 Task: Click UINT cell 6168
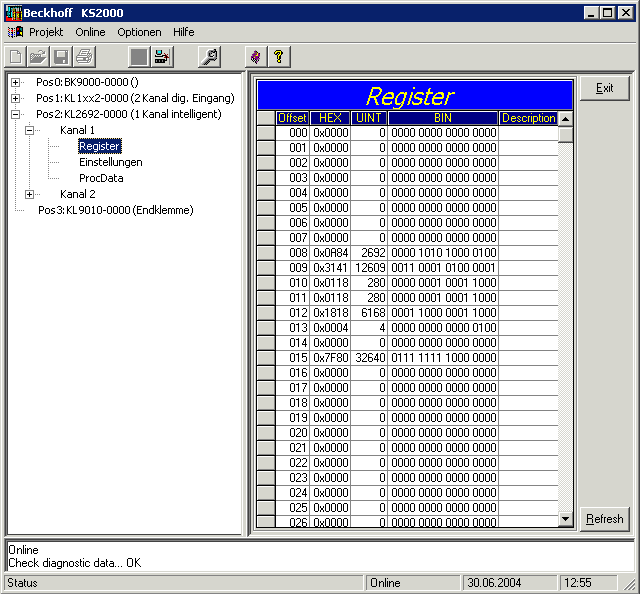pos(369,313)
